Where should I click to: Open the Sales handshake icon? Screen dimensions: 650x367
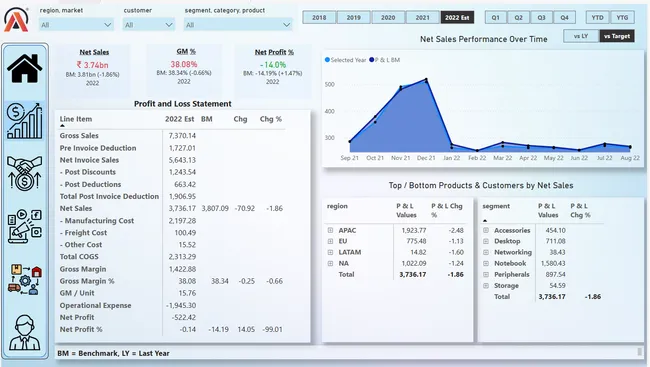pyautogui.click(x=24, y=173)
